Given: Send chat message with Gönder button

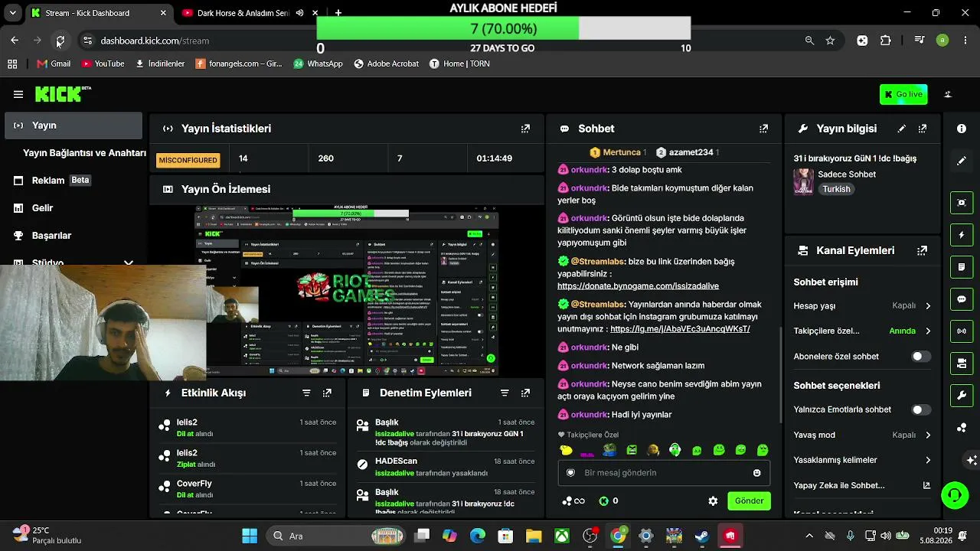Looking at the screenshot, I should pos(749,501).
